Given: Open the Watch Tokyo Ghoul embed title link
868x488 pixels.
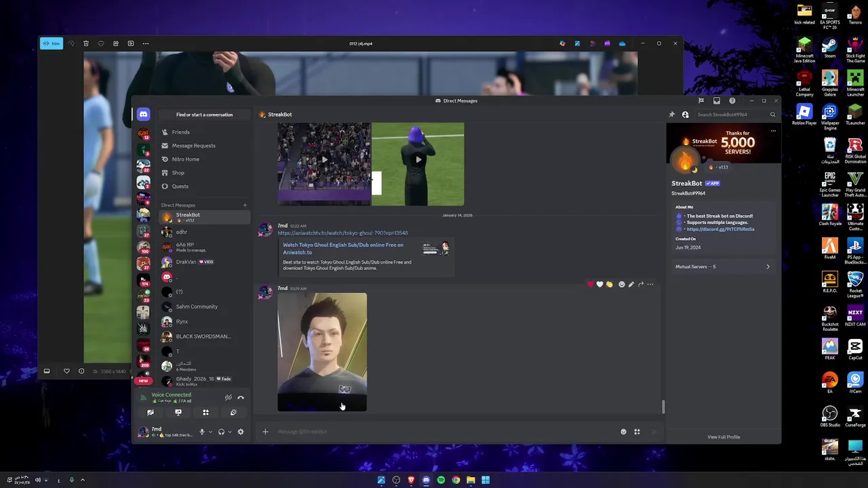Looking at the screenshot, I should pos(343,249).
